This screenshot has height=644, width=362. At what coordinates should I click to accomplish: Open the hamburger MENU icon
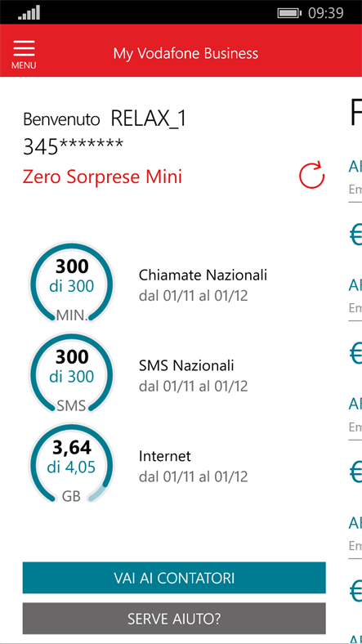tap(24, 54)
